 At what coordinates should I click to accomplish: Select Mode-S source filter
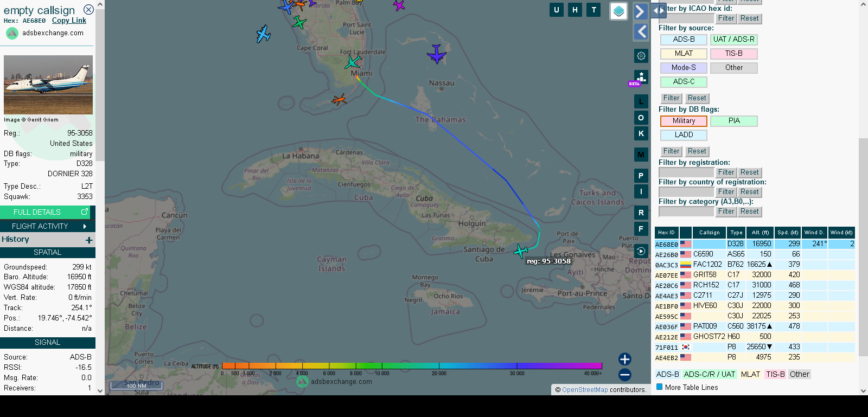pyautogui.click(x=684, y=68)
